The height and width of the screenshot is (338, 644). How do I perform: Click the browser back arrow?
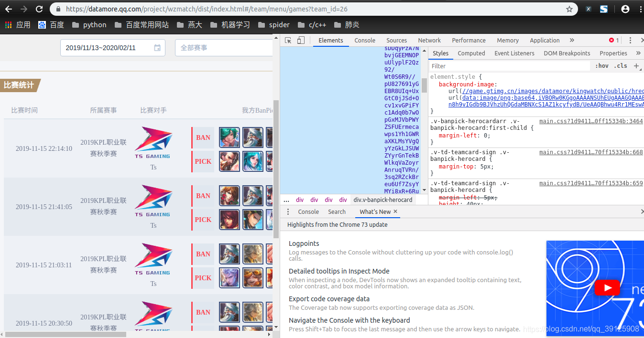(x=9, y=9)
